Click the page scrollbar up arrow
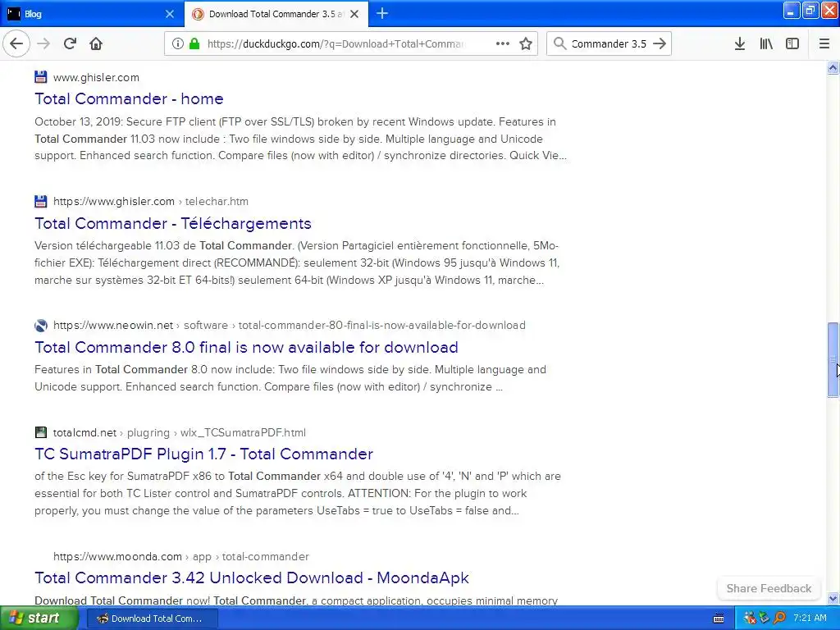This screenshot has width=840, height=630. [833, 67]
